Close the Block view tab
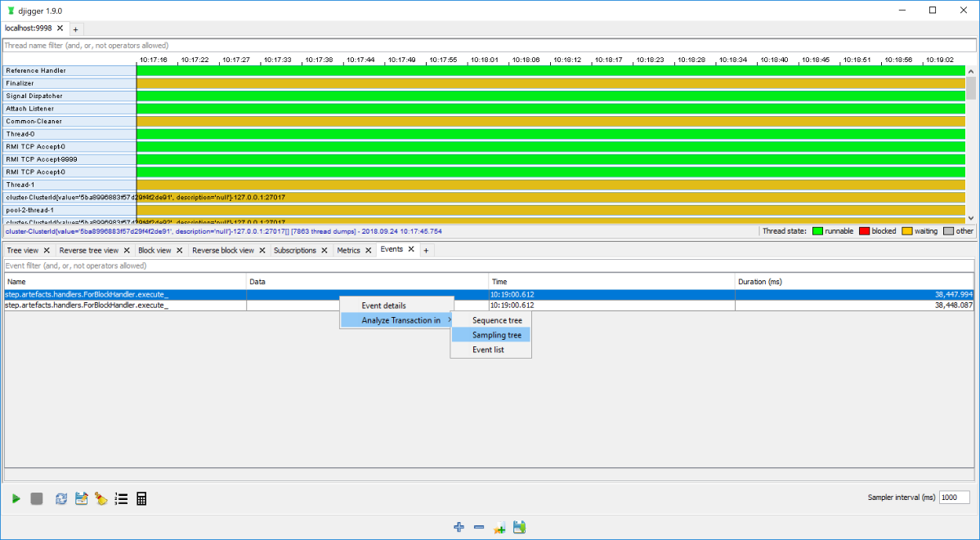Viewport: 980px width, 540px height. pos(179,251)
